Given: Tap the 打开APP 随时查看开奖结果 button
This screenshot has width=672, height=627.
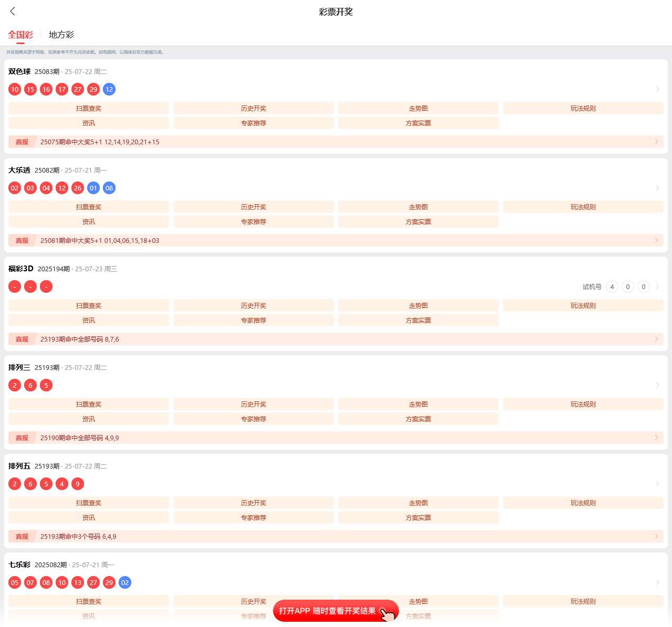Looking at the screenshot, I should point(336,611).
